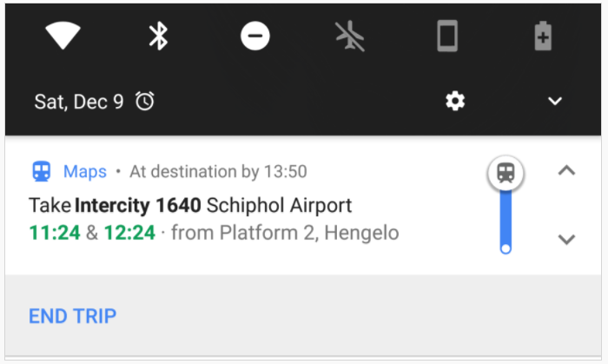Click the Maps transit app icon

point(41,171)
